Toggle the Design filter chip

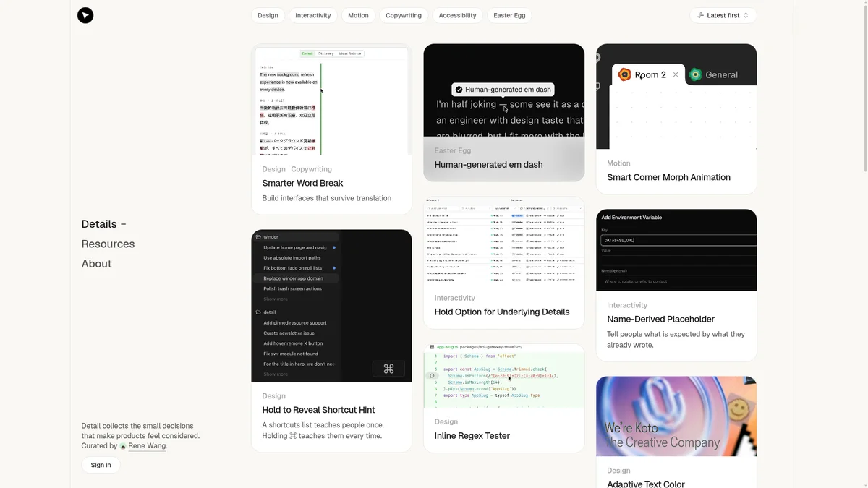pyautogui.click(x=268, y=15)
